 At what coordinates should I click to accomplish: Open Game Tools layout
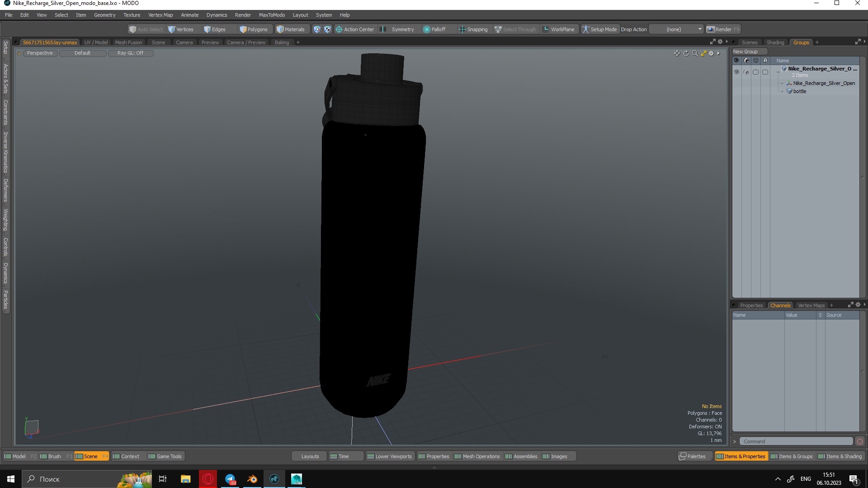165,456
